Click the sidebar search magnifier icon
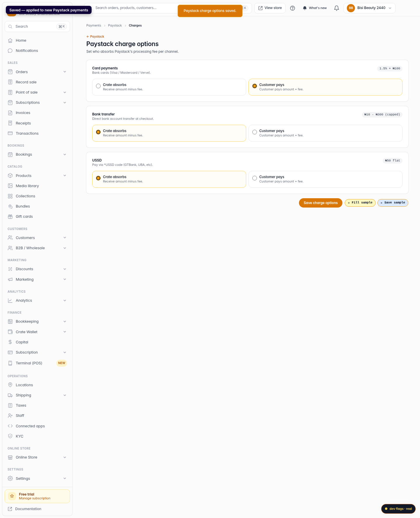 [10, 27]
